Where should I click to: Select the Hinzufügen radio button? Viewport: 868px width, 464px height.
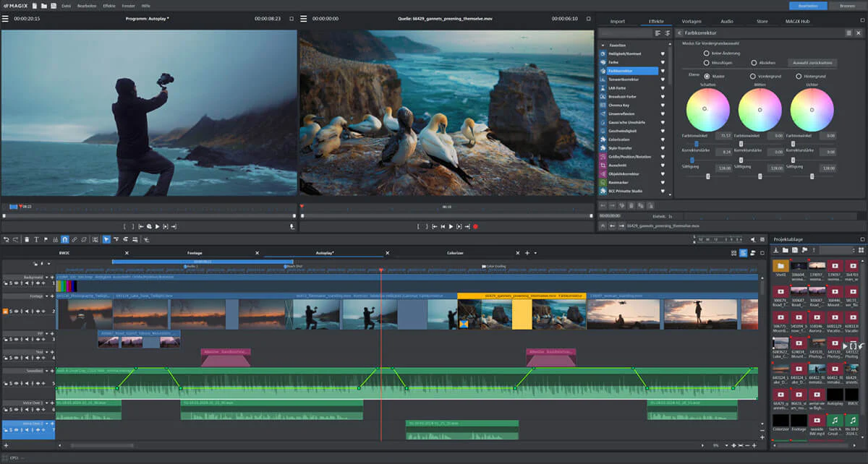706,62
